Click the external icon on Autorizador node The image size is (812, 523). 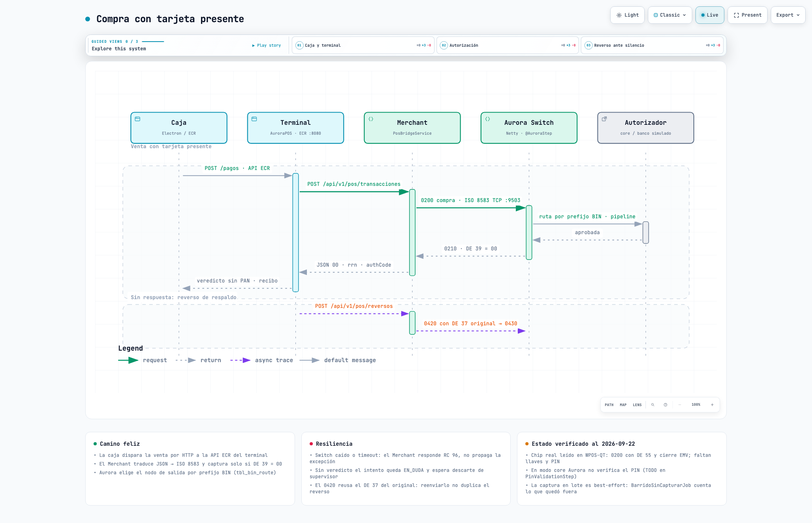pyautogui.click(x=604, y=119)
